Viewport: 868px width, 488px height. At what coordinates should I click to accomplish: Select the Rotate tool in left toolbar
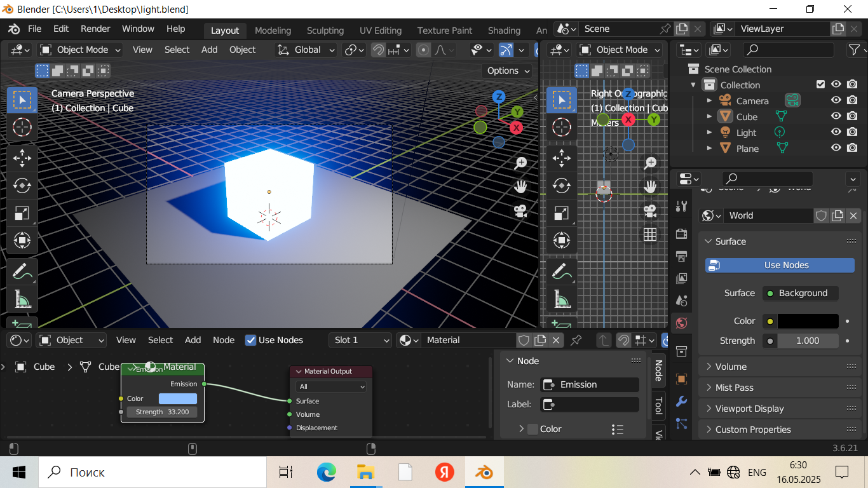[22, 185]
